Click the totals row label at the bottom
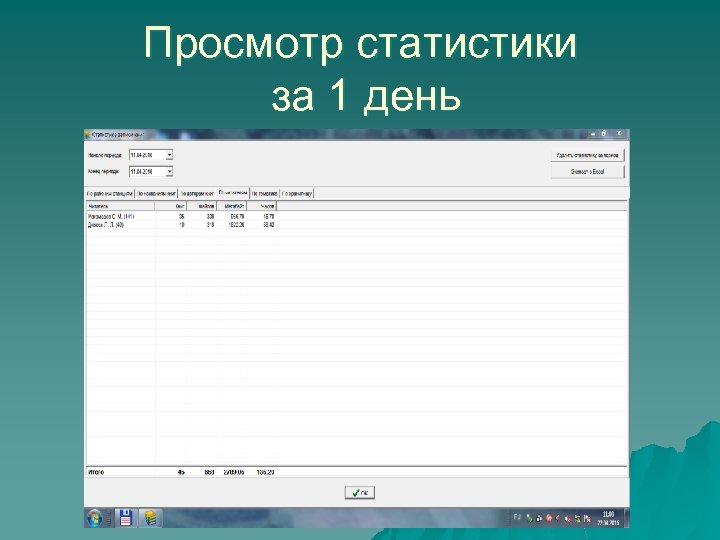The width and height of the screenshot is (720, 540). coord(96,472)
